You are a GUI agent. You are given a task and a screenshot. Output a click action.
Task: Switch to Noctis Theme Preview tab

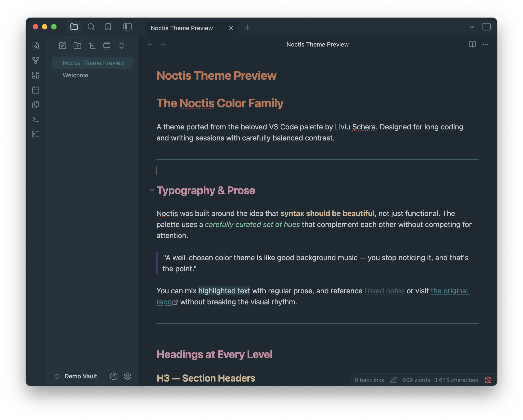(x=182, y=28)
